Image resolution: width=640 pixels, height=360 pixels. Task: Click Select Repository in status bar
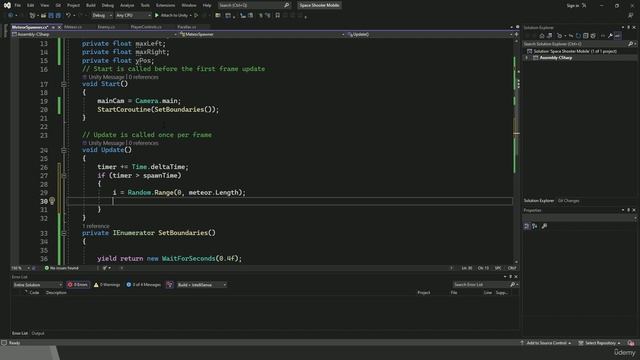tap(600, 343)
